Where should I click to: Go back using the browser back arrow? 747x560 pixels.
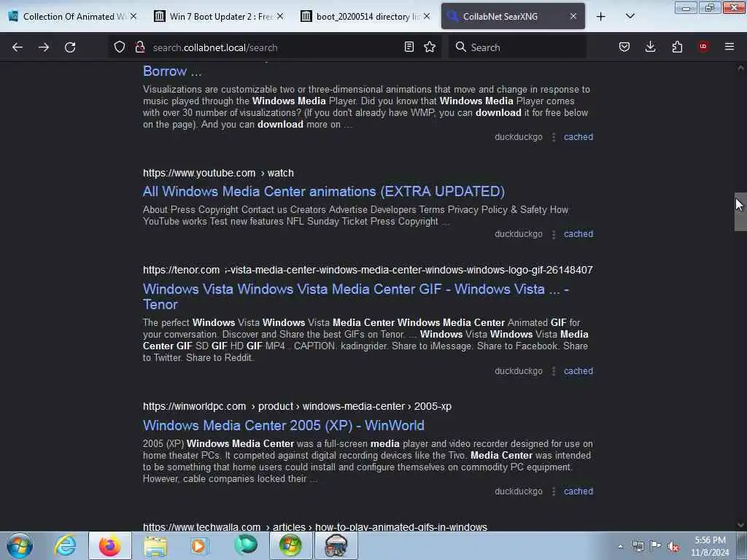(x=18, y=47)
